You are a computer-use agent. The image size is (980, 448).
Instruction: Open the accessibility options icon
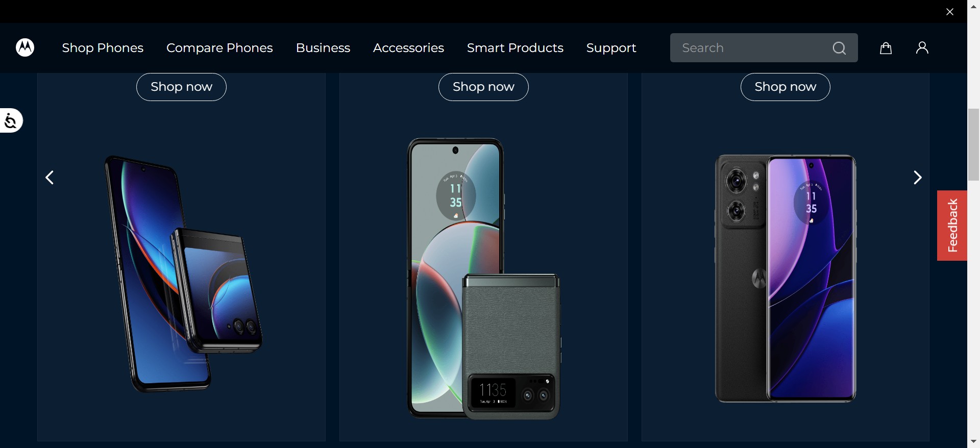tap(11, 121)
